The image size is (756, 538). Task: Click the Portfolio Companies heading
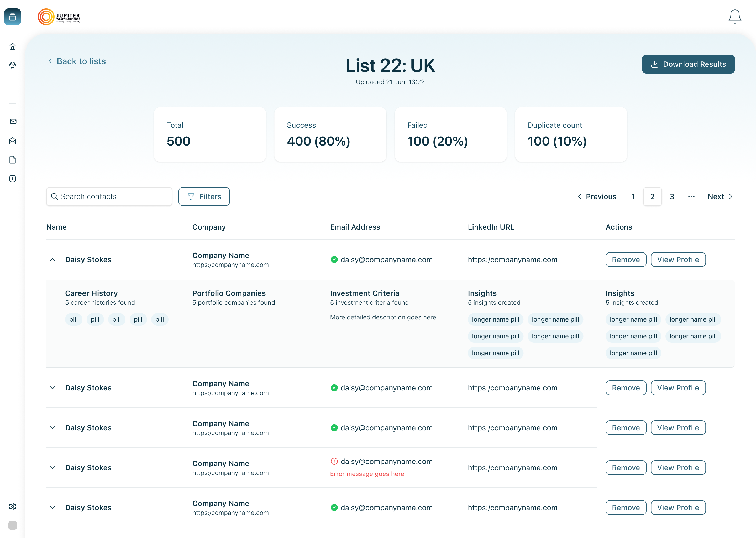(229, 293)
